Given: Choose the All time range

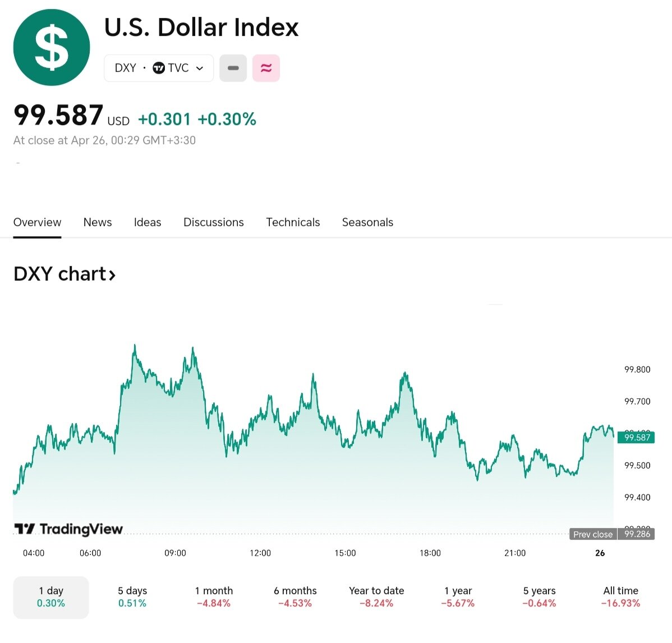Looking at the screenshot, I should [620, 597].
